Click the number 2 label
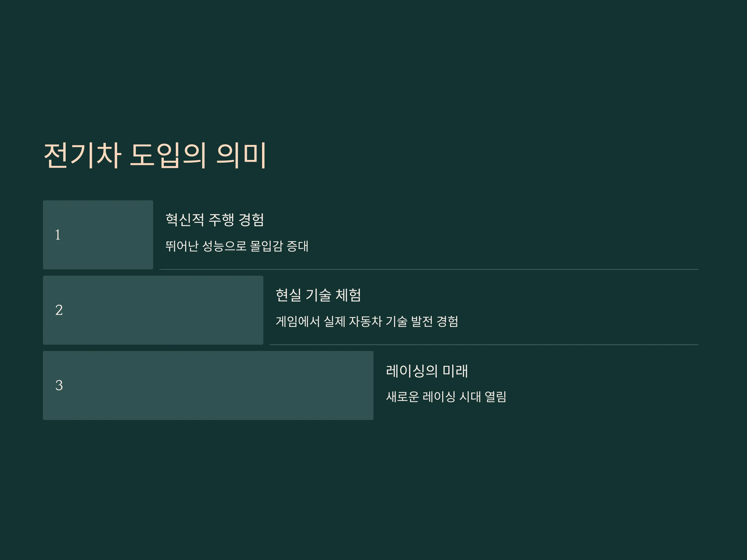747x560 pixels. (59, 310)
